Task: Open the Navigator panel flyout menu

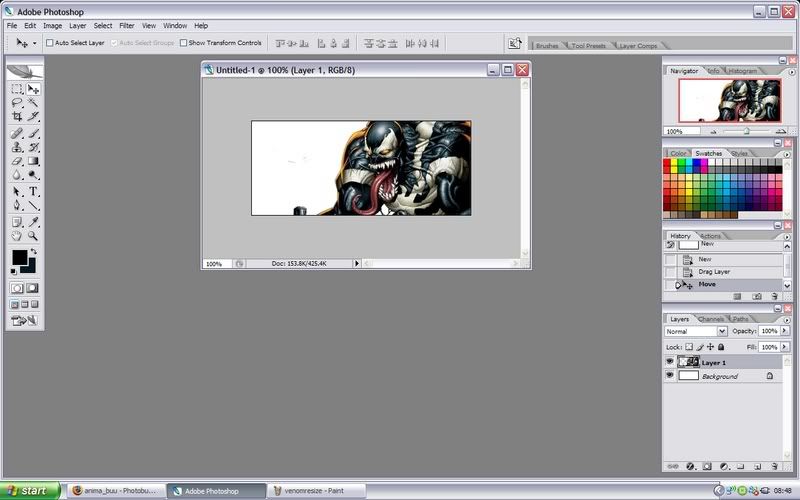Action: tap(791, 72)
